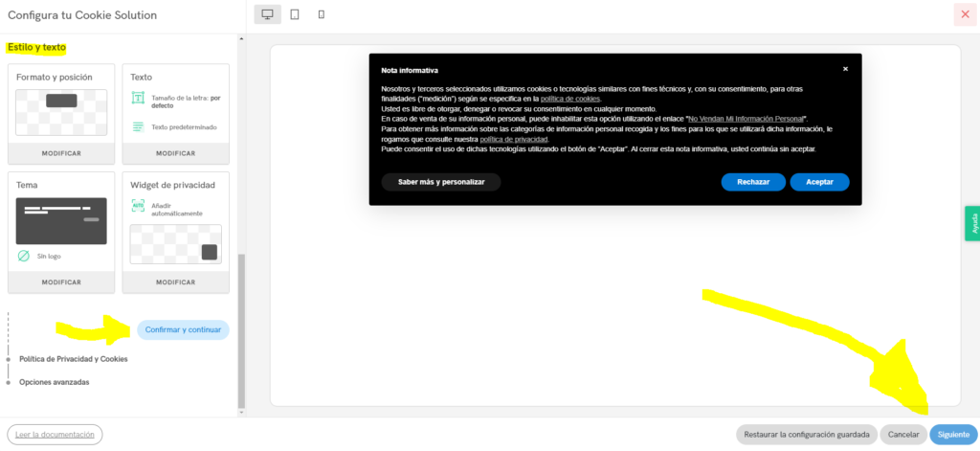The height and width of the screenshot is (451, 980).
Task: Click Restaurar la configuración guardada
Action: (x=806, y=435)
